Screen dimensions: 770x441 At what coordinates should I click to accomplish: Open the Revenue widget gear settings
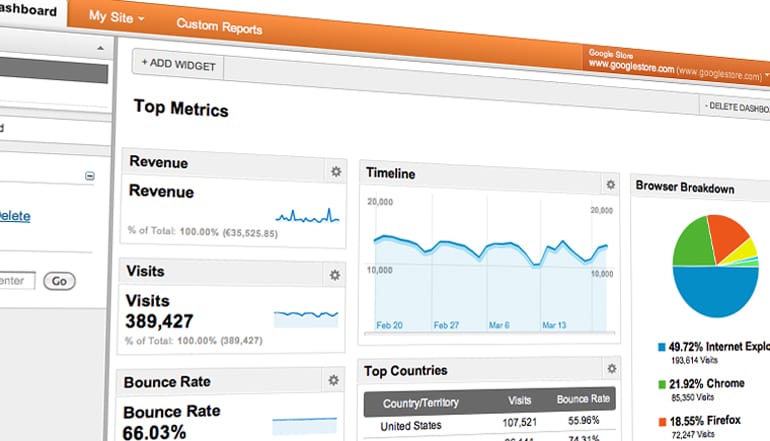pyautogui.click(x=336, y=172)
